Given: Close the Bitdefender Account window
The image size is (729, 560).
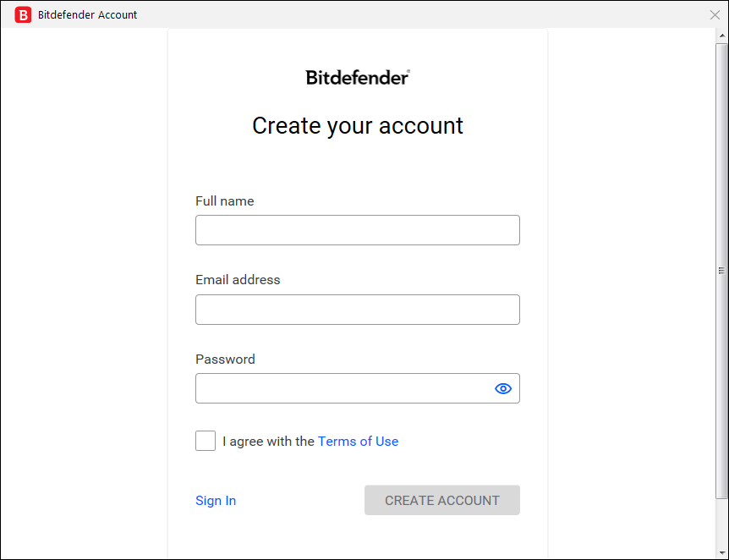Looking at the screenshot, I should (715, 14).
